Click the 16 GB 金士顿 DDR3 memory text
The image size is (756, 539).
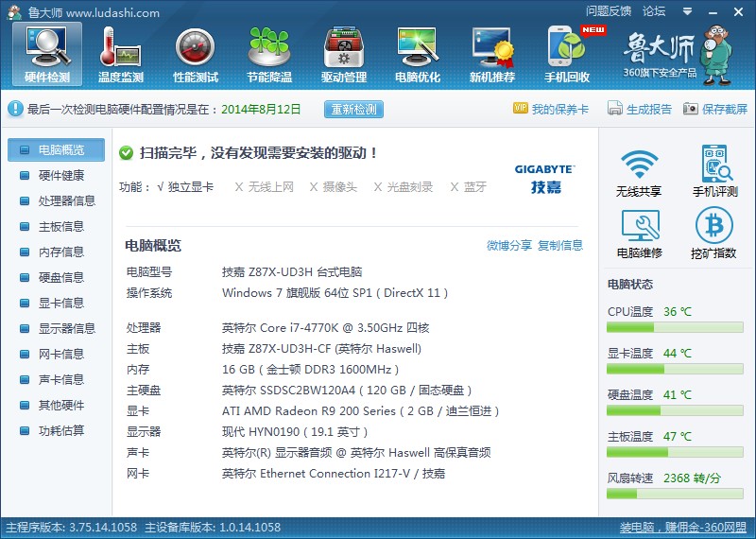pyautogui.click(x=311, y=370)
